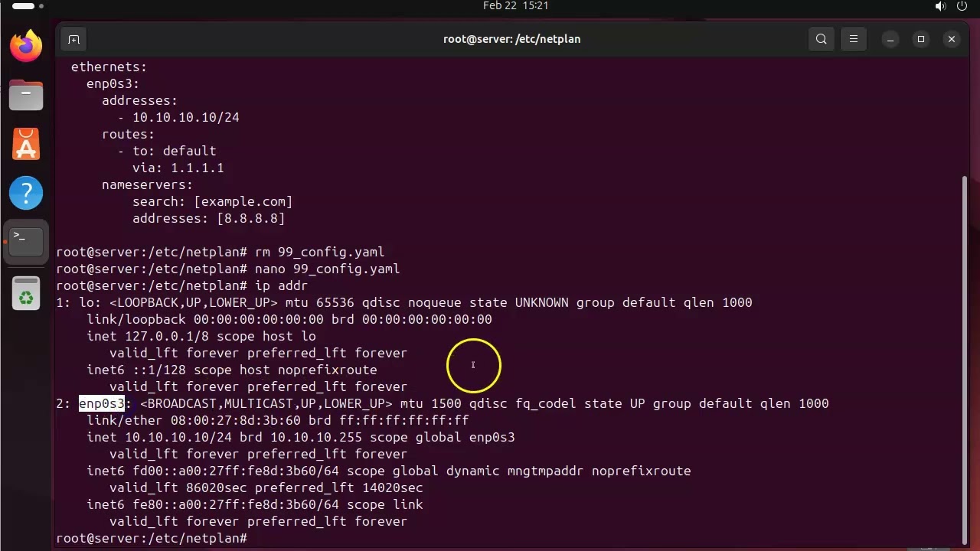Click the 'addresses: [8.8.8.8]' line
This screenshot has height=551, width=980.
pyautogui.click(x=209, y=218)
